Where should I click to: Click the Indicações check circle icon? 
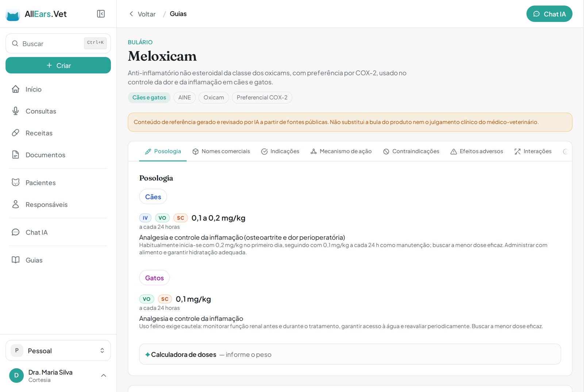265,151
